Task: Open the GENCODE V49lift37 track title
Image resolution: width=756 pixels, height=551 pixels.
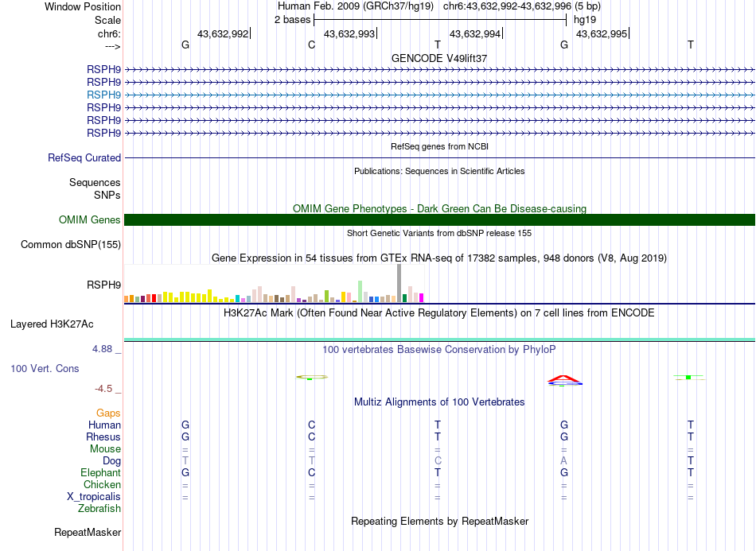Action: pos(439,58)
